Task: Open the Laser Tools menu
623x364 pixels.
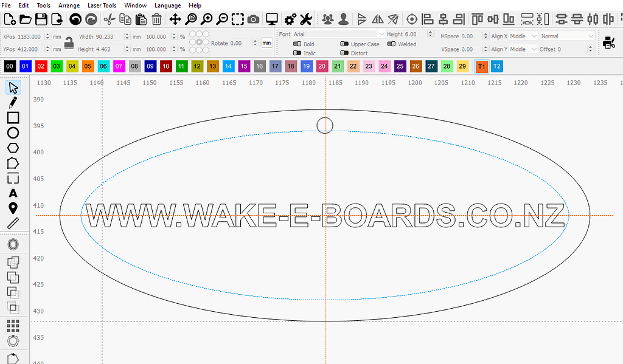Action: tap(102, 5)
